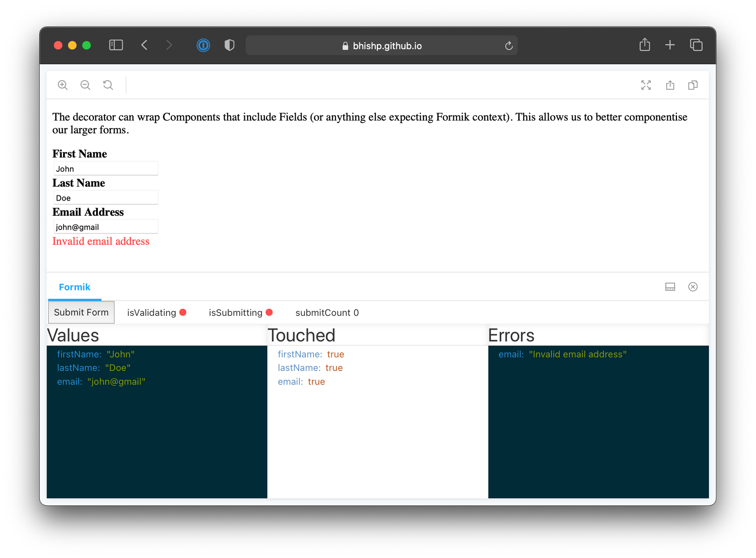Click the First Name input containing John
The image size is (756, 558).
point(106,168)
